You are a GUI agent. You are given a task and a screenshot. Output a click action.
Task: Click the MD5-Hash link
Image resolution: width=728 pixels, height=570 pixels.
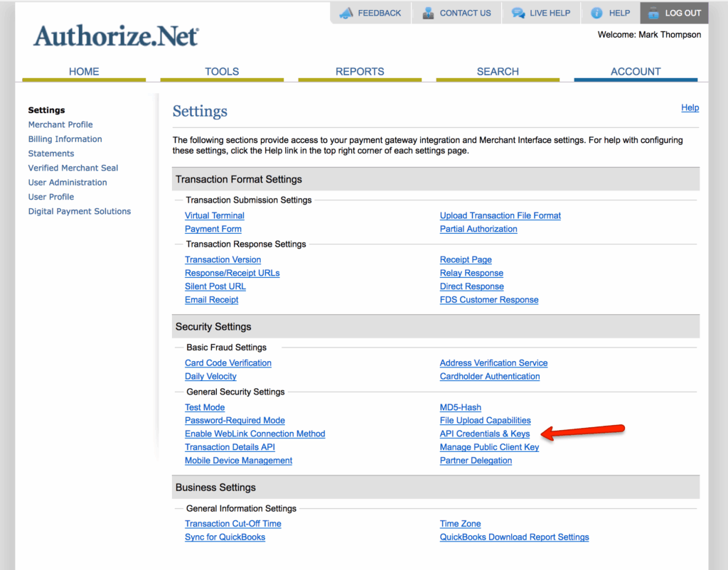point(461,407)
